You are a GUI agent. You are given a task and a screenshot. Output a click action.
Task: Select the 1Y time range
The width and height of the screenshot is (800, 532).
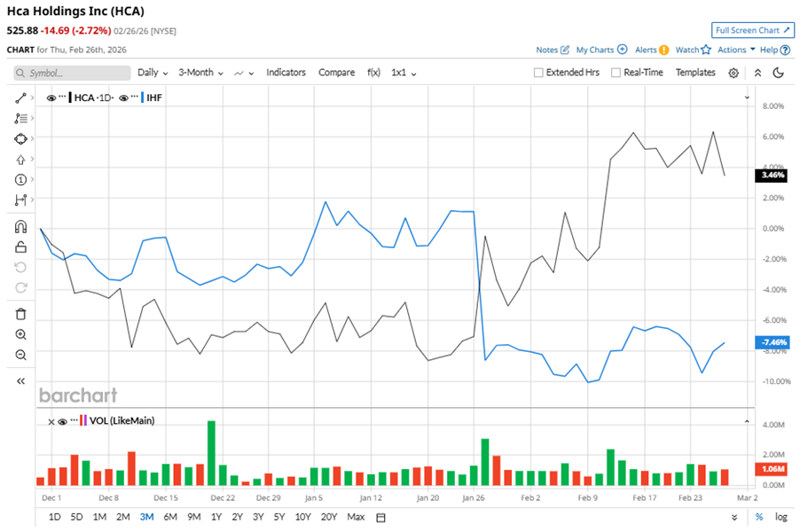click(x=216, y=517)
